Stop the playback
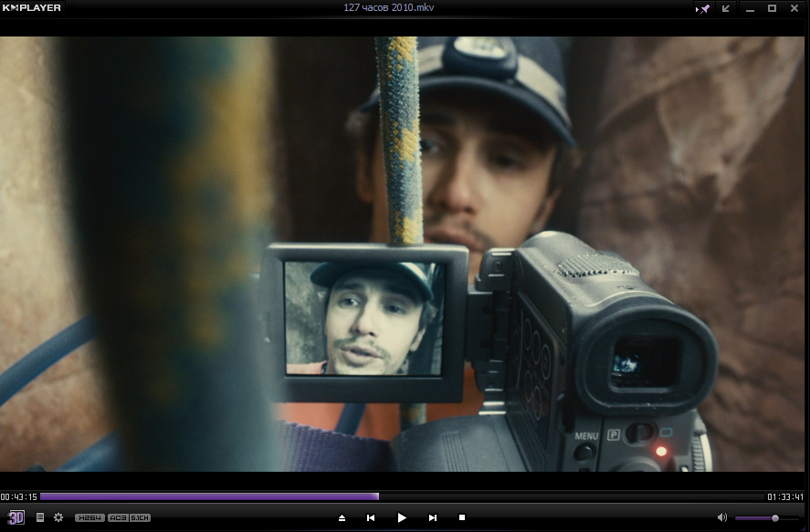 tap(462, 517)
